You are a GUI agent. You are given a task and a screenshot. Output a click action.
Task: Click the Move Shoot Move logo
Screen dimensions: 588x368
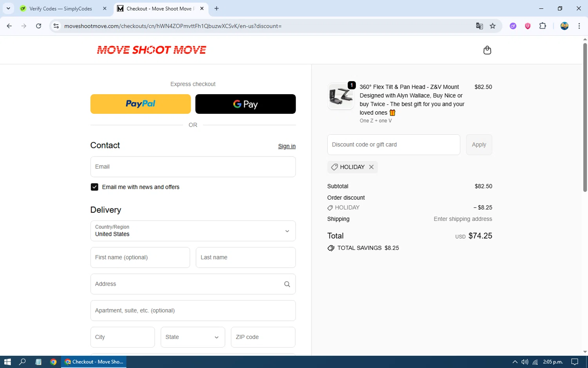pyautogui.click(x=152, y=50)
